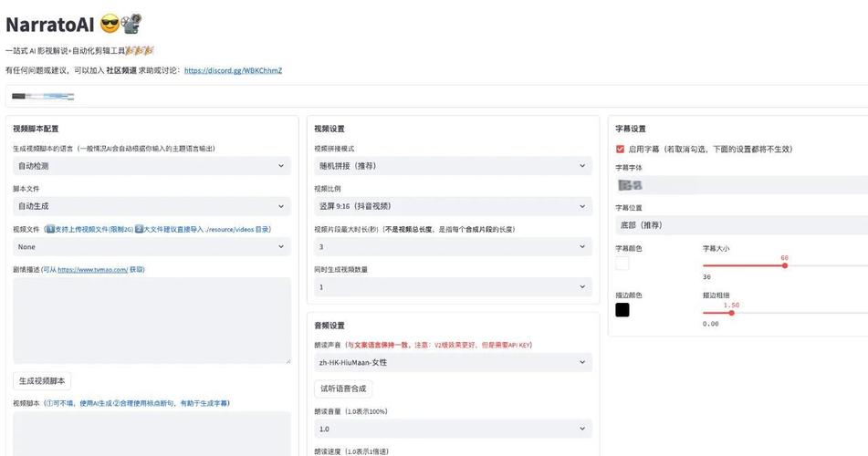Open the 字幕字体 font dropdown

(x=742, y=185)
